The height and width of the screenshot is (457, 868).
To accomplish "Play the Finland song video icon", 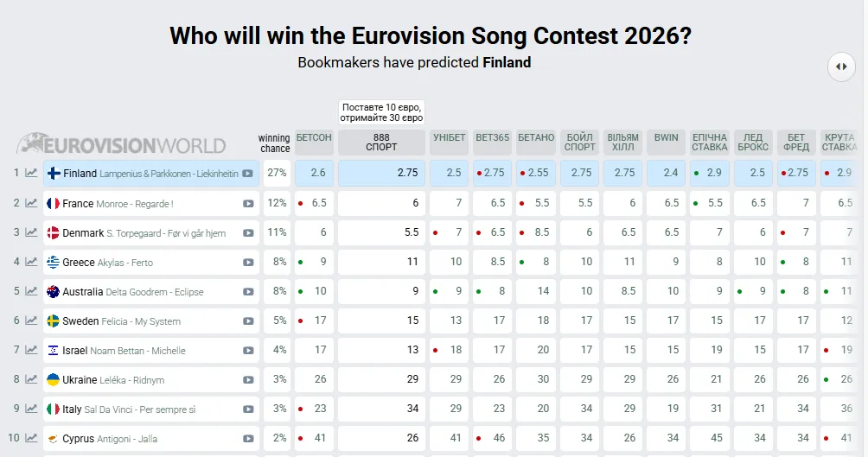I will coord(248,174).
